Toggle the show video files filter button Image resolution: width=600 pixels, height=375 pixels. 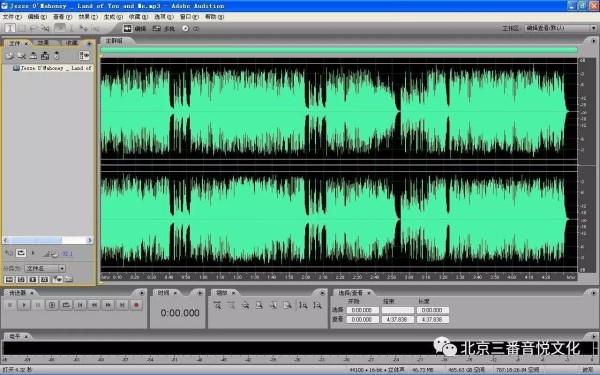(x=33, y=279)
